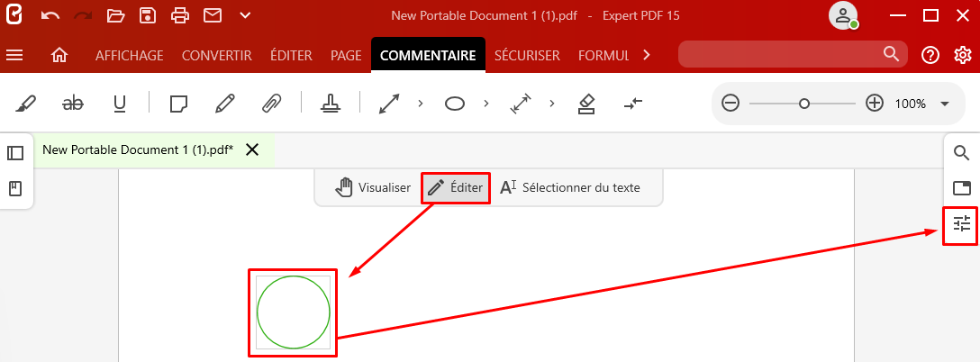Click the magnifier icon in search field
The image size is (980, 362).
coord(891,54)
